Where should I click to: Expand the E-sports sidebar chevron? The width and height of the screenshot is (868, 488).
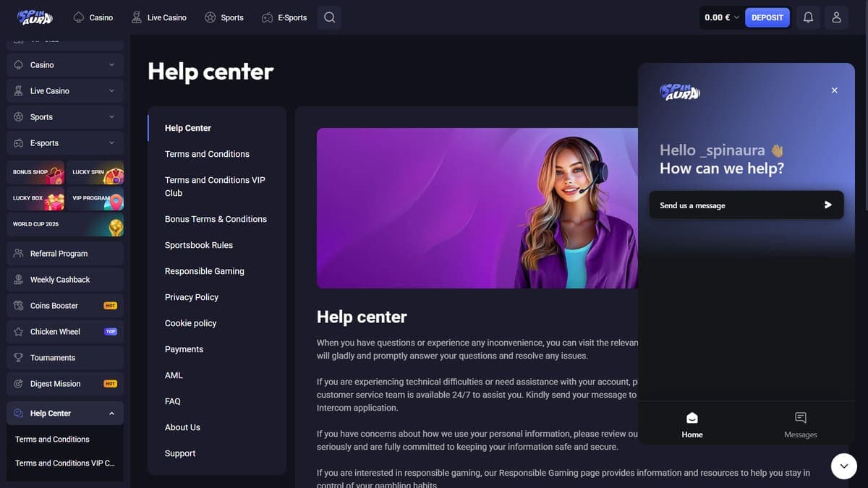[x=111, y=143]
